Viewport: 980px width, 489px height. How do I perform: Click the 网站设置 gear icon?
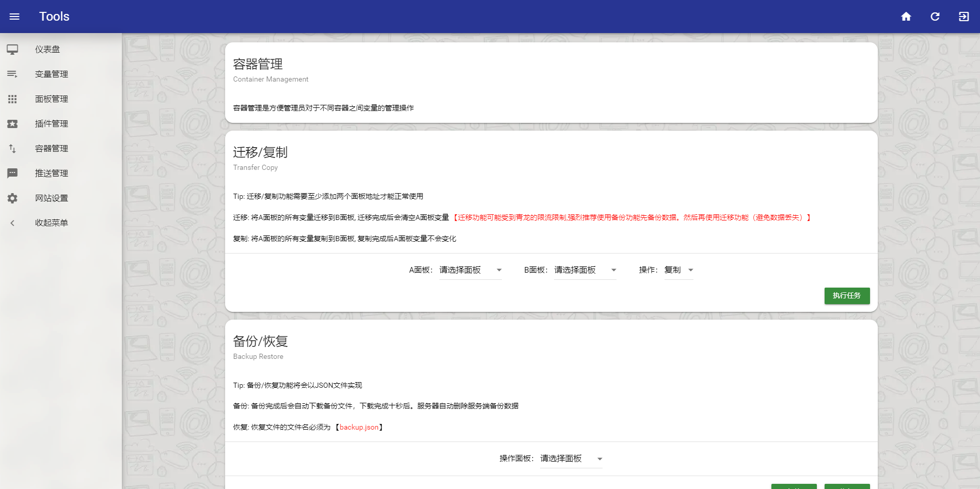(x=12, y=198)
